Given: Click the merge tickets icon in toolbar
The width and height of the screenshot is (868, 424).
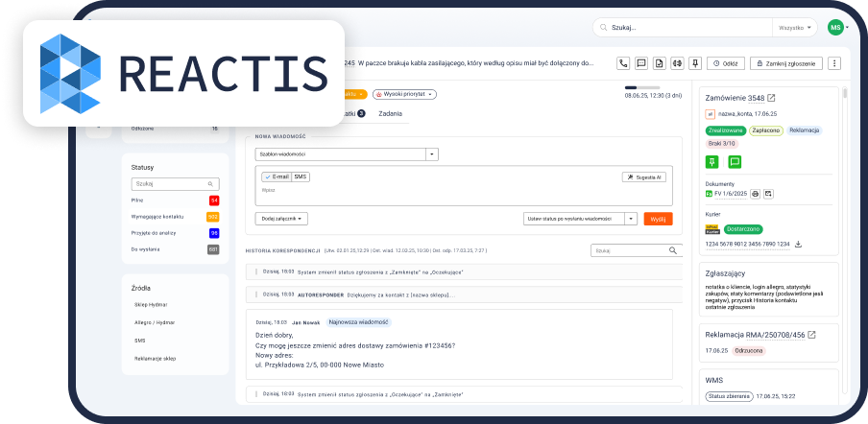Looking at the screenshot, I should tap(677, 63).
